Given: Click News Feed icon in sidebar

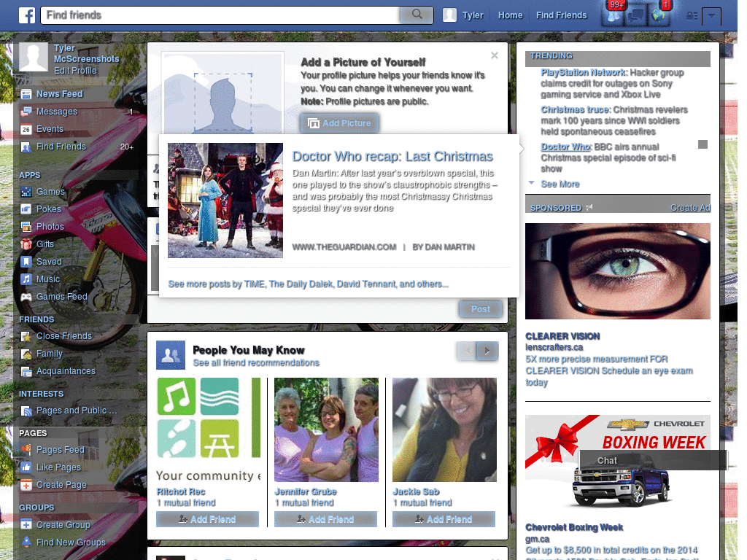Looking at the screenshot, I should (x=26, y=94).
